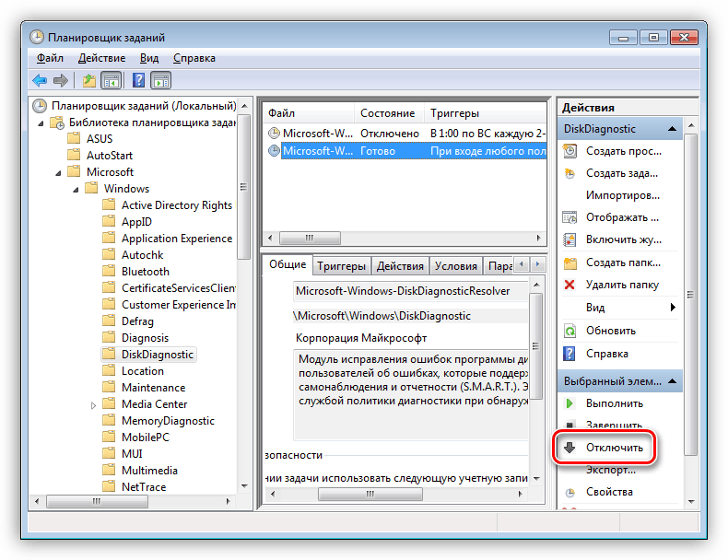Click the Включить жу... journal icon

click(569, 239)
